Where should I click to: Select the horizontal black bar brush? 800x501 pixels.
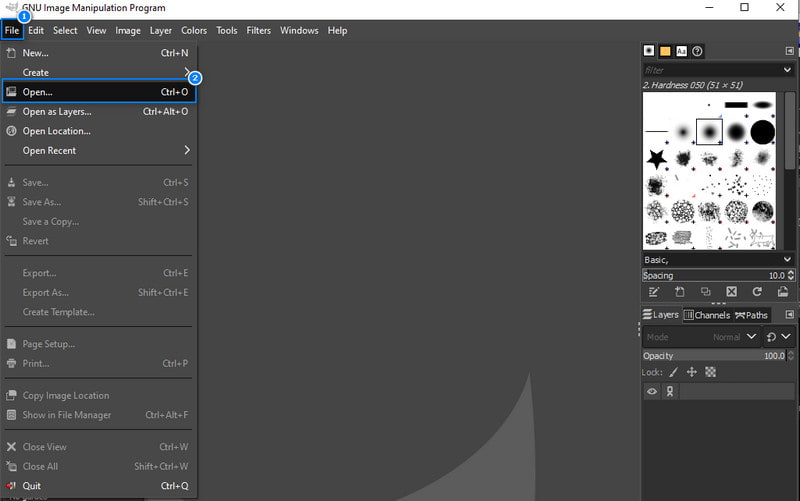tap(736, 105)
